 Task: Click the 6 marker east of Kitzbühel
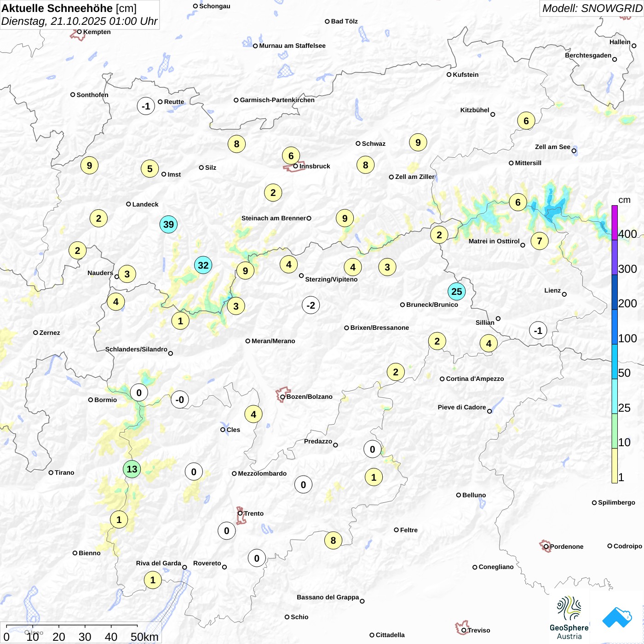tap(526, 121)
